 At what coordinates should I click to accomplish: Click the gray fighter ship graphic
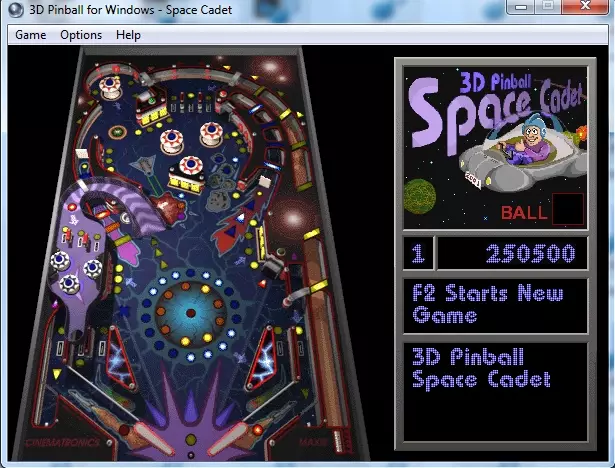[144, 166]
